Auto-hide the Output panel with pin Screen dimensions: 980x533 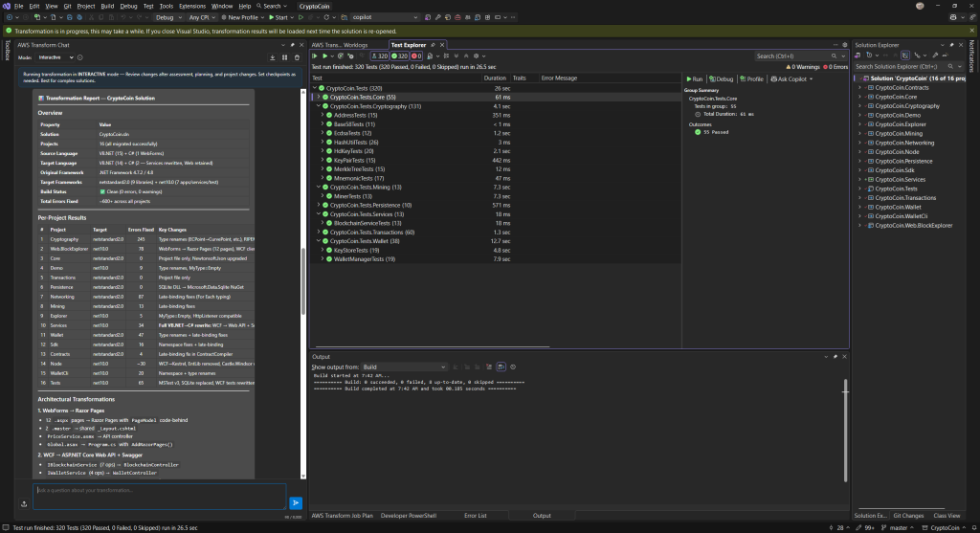click(835, 357)
